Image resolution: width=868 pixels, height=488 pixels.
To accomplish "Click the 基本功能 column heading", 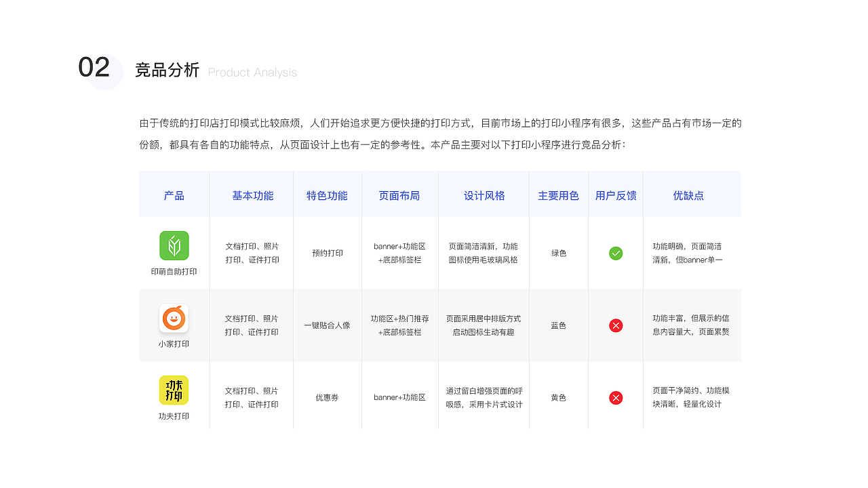I will coord(252,195).
